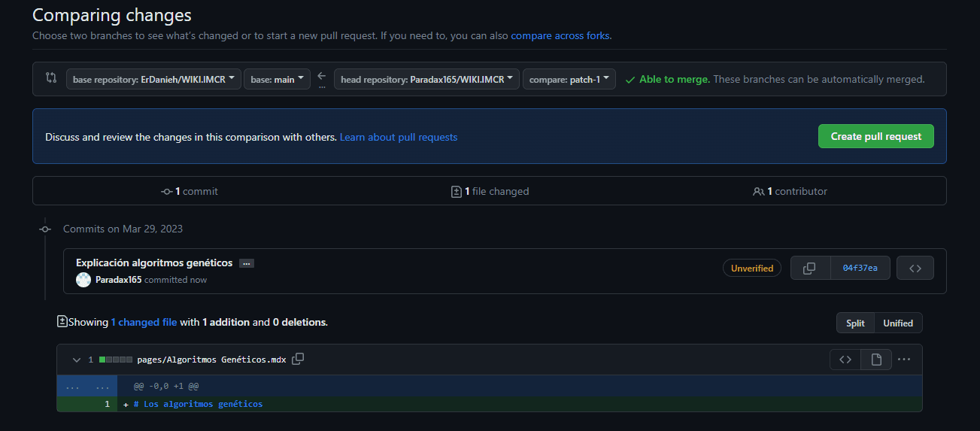This screenshot has height=431, width=980.
Task: Click Paradax165 avatar image
Action: 83,280
